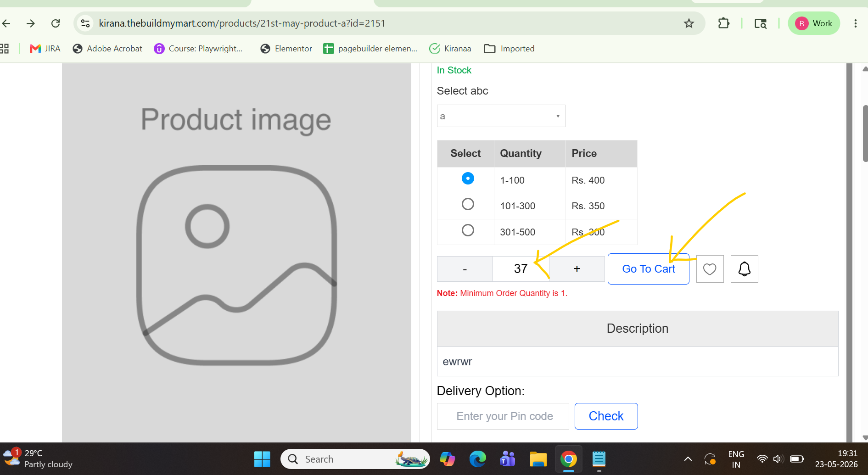Open the clock and date panel
868x475 pixels.
836,459
